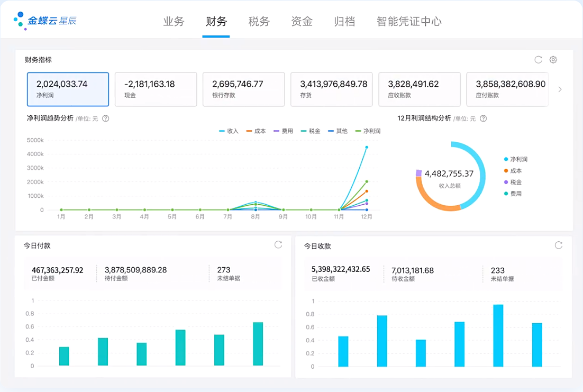
Task: Click the 金蝶云星辰 logo
Action: point(44,21)
